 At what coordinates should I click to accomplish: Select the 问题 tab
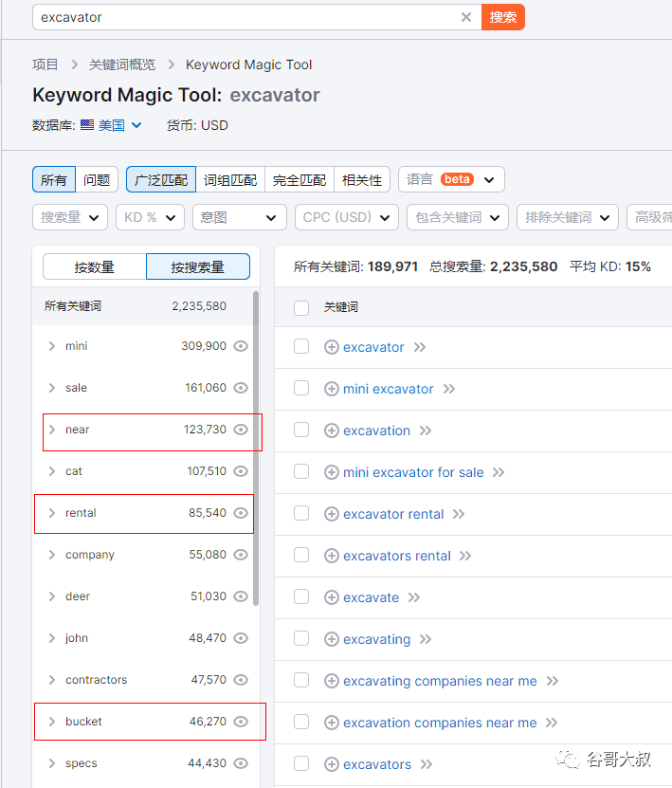(97, 179)
